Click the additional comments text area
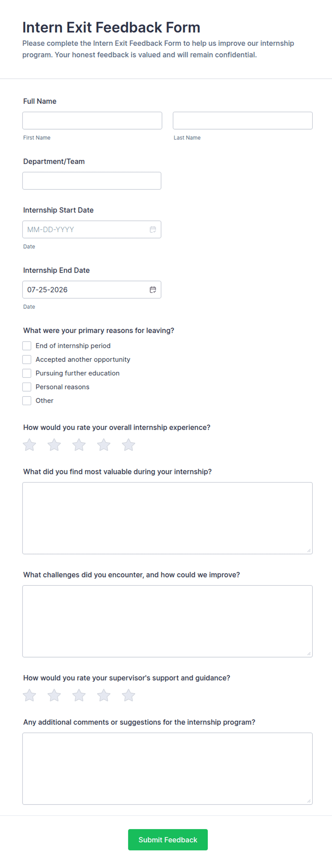 167,769
